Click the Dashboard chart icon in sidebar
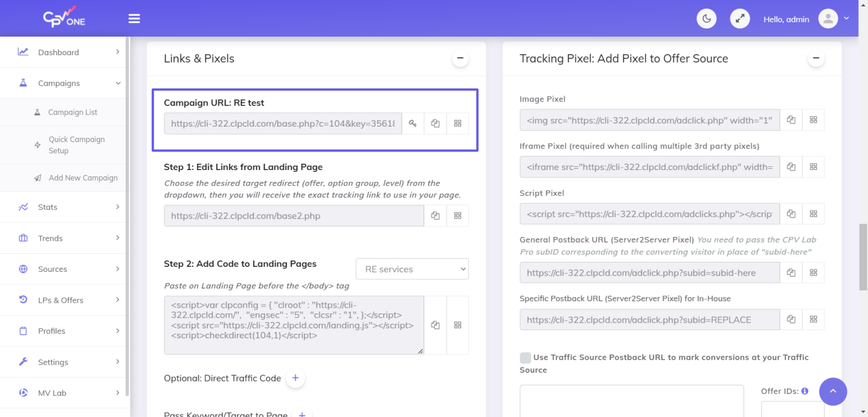Viewport: 868px width, 417px height. [23, 52]
